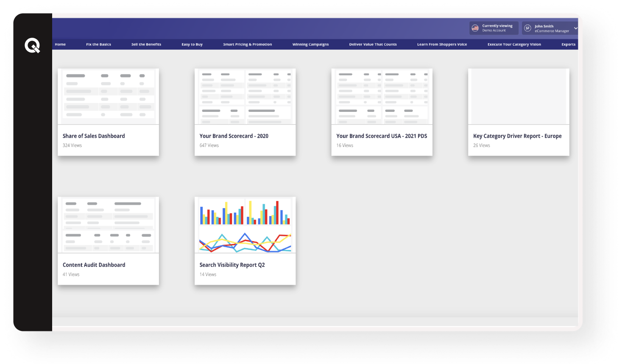
Task: Click Your Brand Scorecard USA - 2021 PDS title
Action: point(382,136)
